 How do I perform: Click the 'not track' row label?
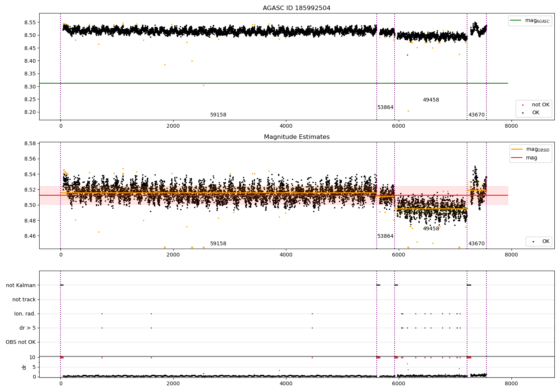tap(24, 299)
